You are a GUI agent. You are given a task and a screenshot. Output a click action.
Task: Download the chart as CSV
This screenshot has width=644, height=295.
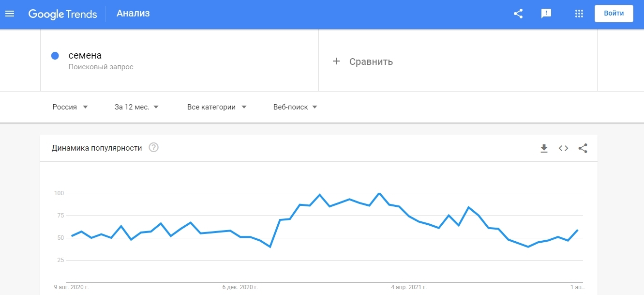544,148
